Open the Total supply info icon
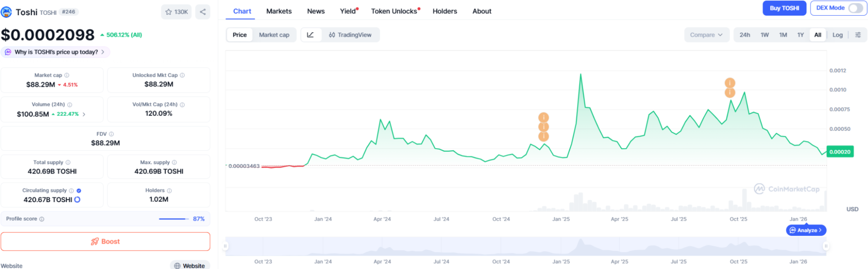The height and width of the screenshot is (269, 868). coord(68,162)
